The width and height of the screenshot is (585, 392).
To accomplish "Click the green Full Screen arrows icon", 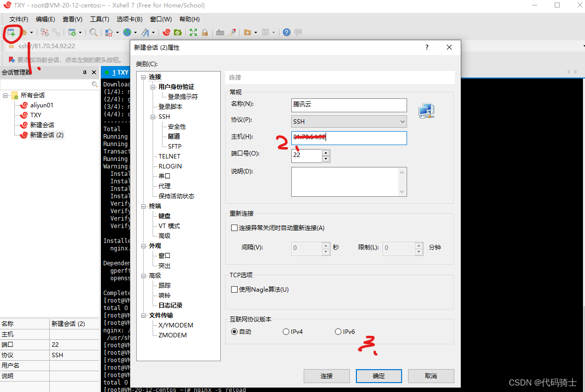I will click(193, 32).
